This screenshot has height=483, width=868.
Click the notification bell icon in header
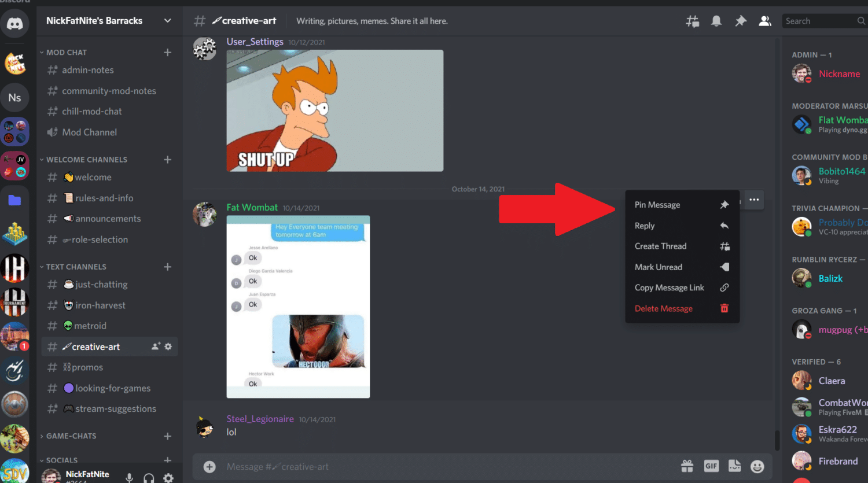pos(716,21)
